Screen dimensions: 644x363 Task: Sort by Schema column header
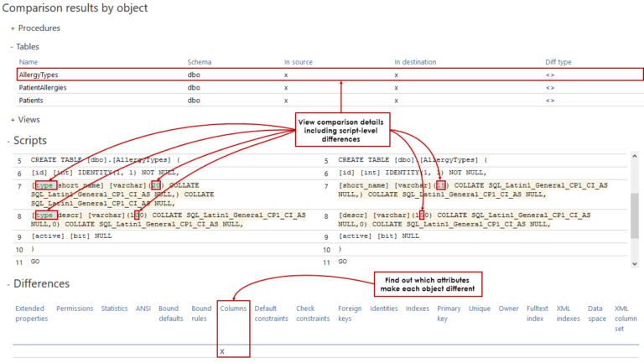point(200,62)
